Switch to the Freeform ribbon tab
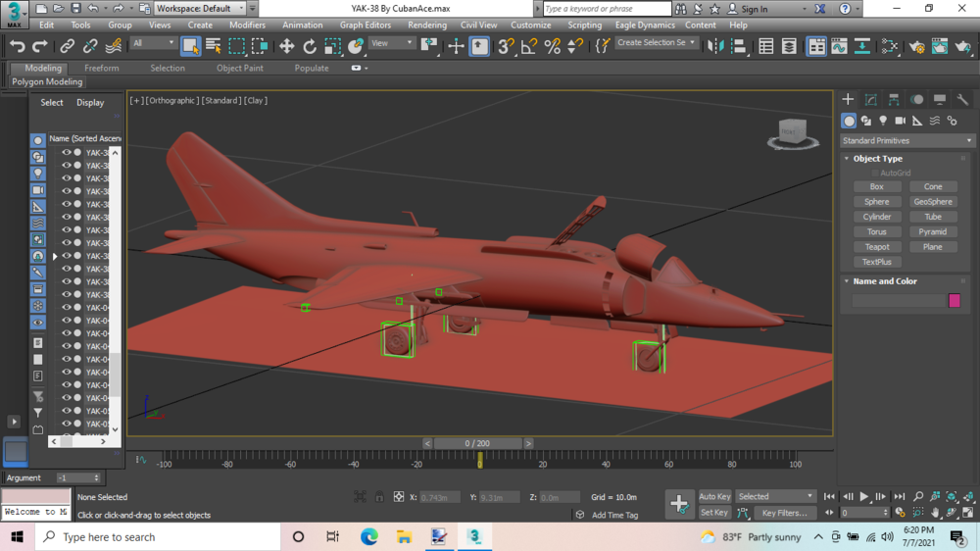The image size is (980, 551). pos(102,69)
